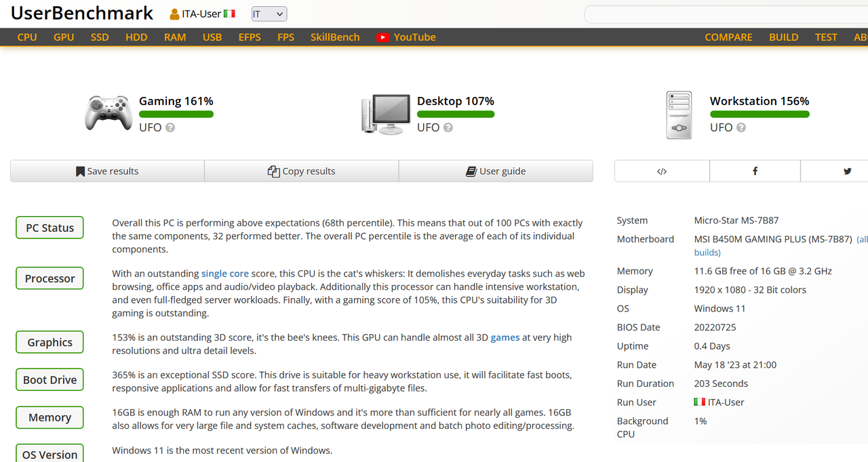Click the YouTube play logo icon
Screen dimensions: 868x462
(383, 37)
